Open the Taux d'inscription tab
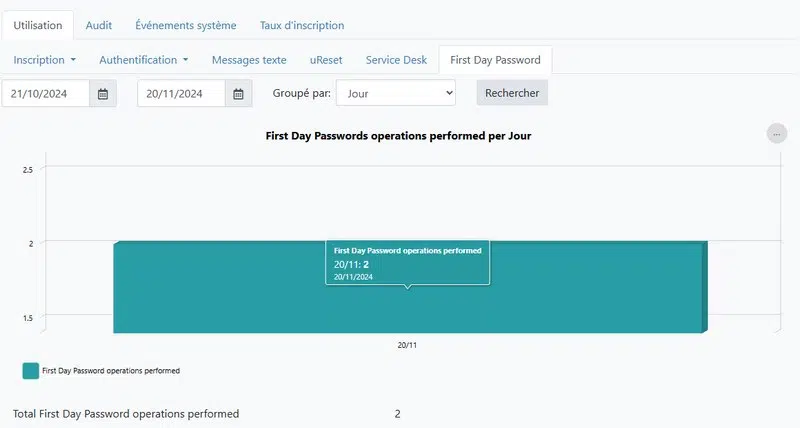The image size is (800, 428). 302,26
